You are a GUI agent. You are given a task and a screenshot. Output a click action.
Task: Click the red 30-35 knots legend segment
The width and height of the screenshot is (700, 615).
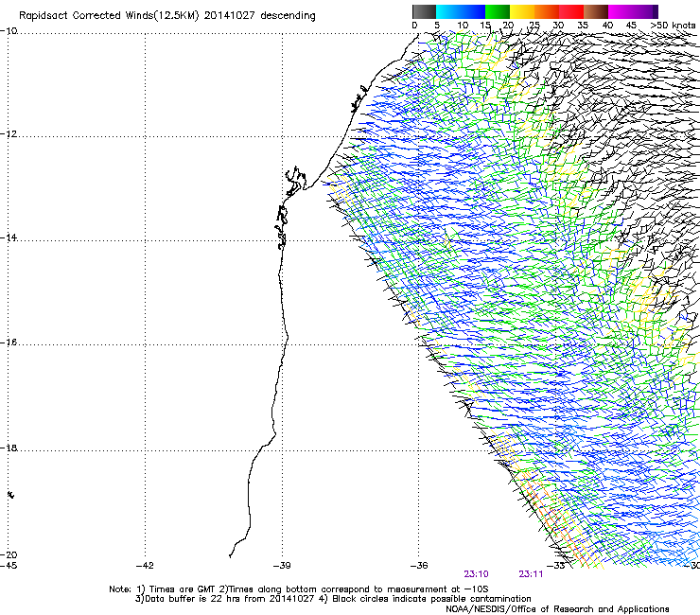[x=571, y=11]
